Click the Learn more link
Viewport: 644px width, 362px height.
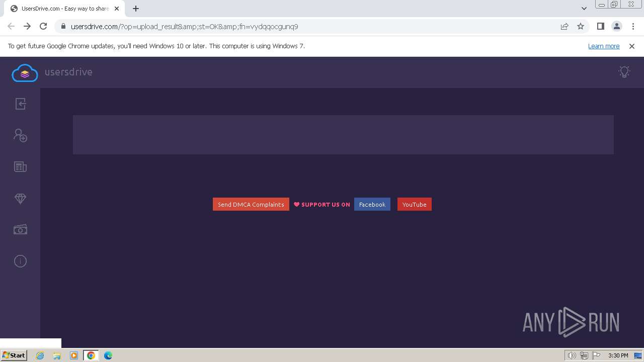(x=604, y=46)
